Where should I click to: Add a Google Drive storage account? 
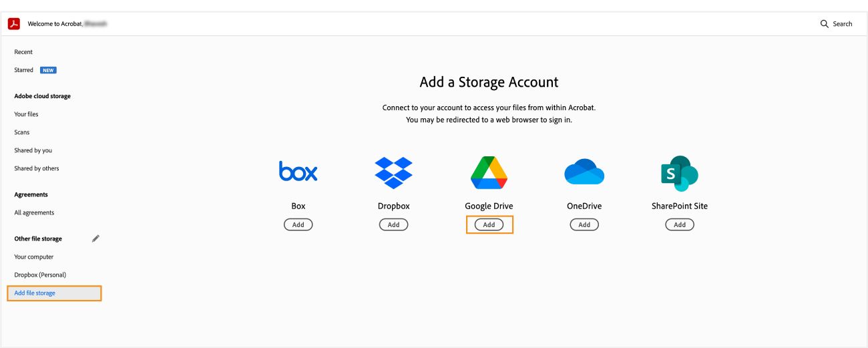(x=489, y=224)
